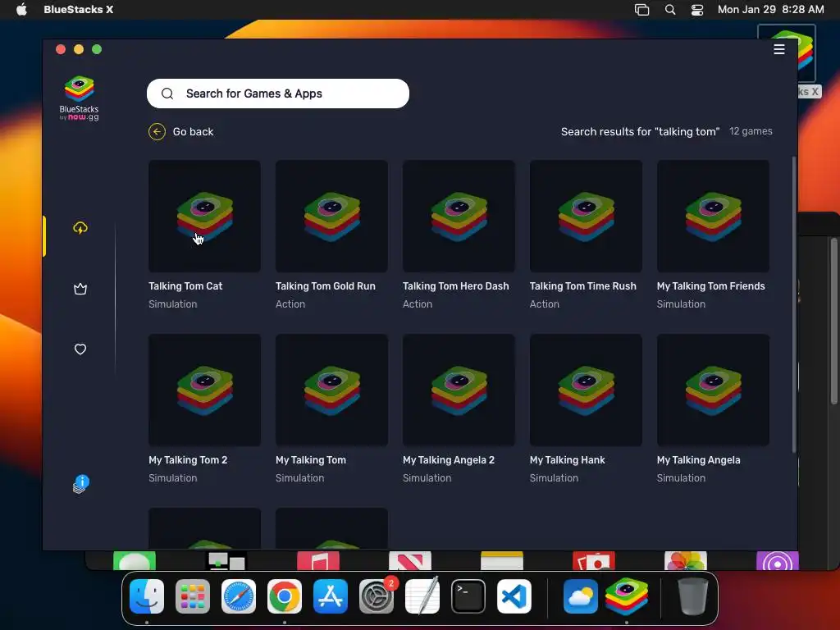
Task: Open Spotlight search in menu bar
Action: click(669, 10)
